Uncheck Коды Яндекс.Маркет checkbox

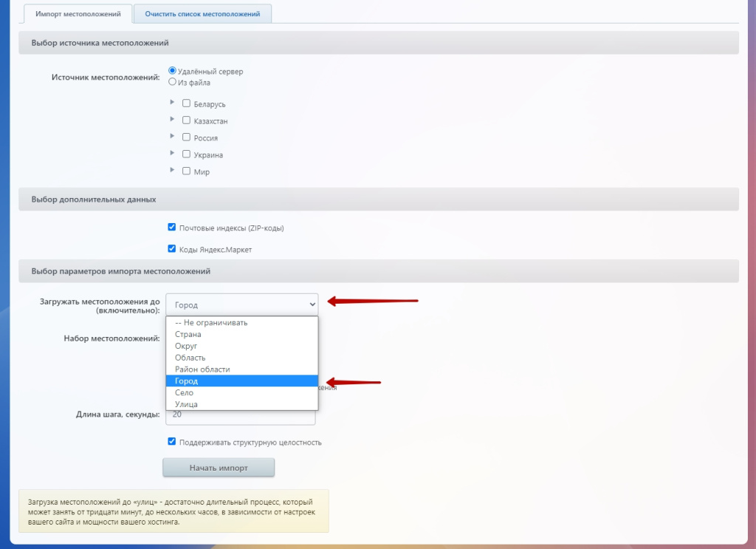(x=172, y=249)
